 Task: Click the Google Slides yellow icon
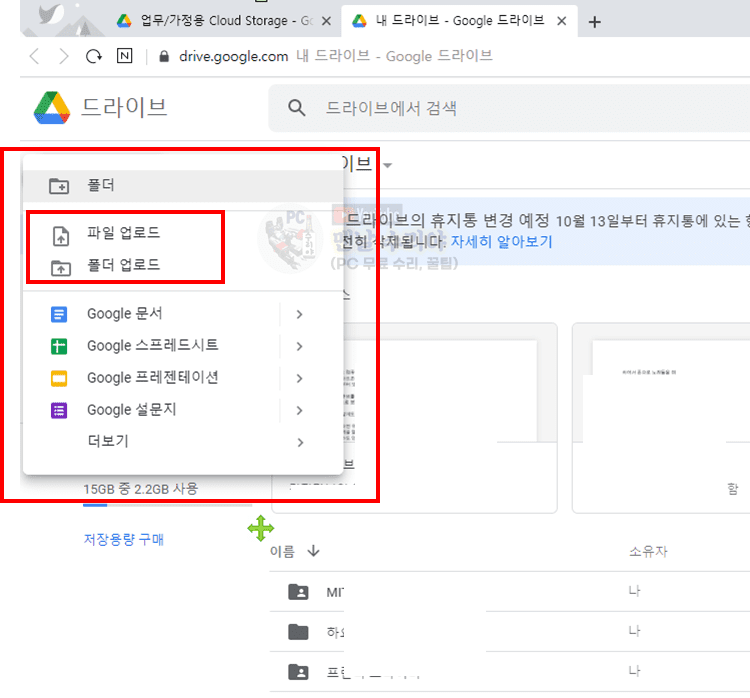click(59, 378)
